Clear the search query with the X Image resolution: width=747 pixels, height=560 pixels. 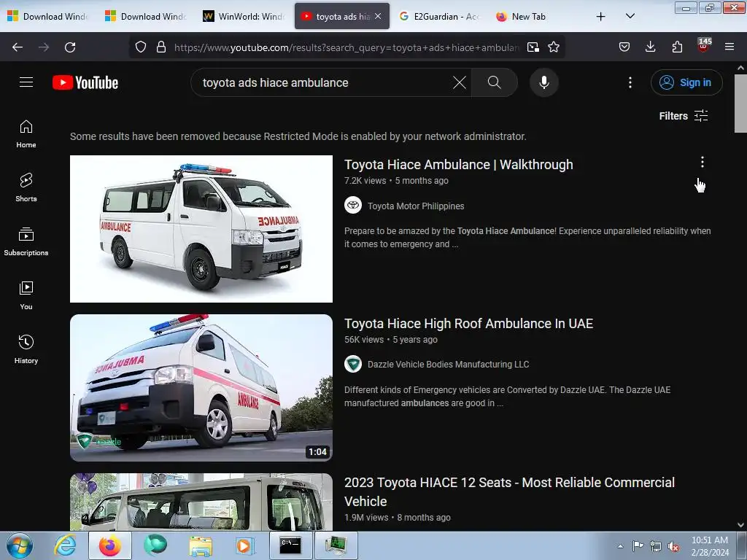[460, 82]
